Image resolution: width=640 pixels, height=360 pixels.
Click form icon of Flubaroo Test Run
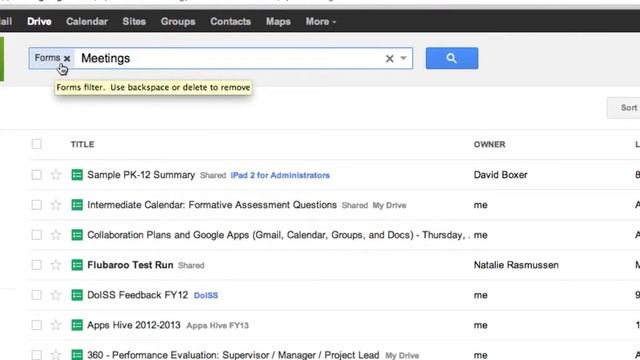point(77,265)
